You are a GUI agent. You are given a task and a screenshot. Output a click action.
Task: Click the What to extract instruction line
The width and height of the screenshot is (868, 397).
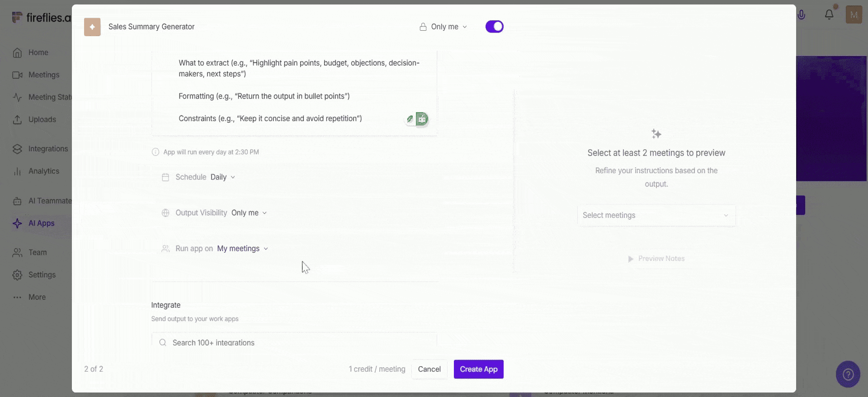(x=299, y=68)
